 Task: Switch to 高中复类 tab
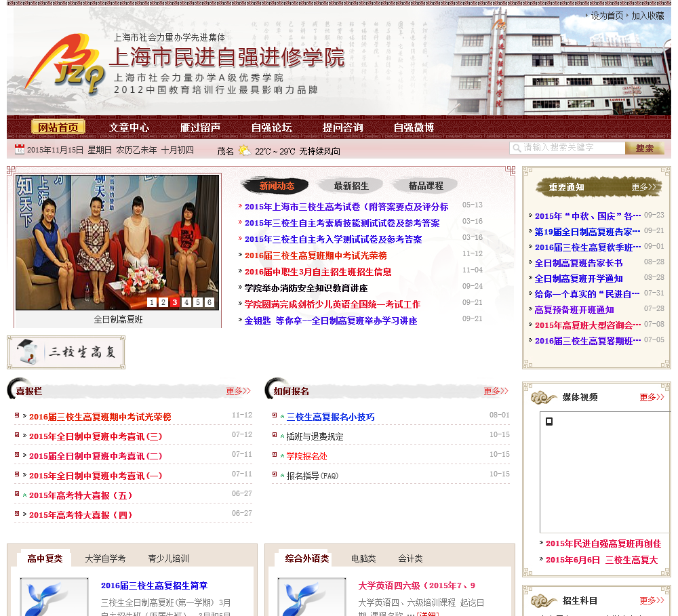45,558
